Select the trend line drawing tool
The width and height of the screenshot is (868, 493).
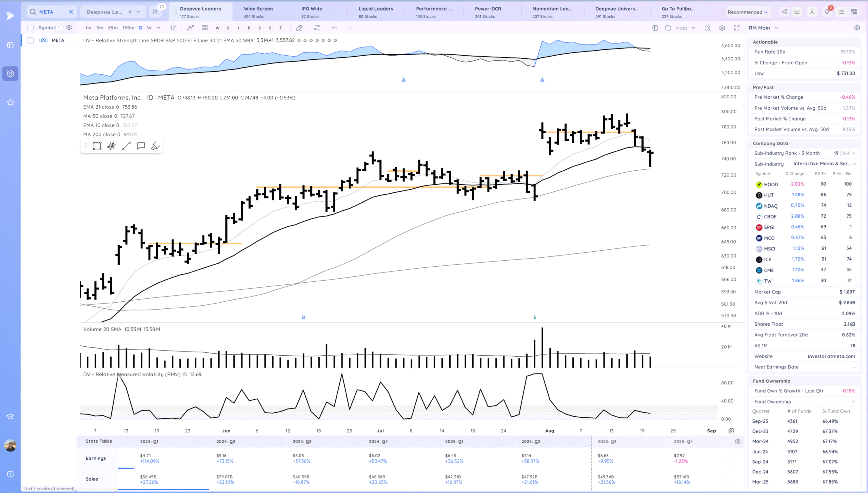[126, 146]
